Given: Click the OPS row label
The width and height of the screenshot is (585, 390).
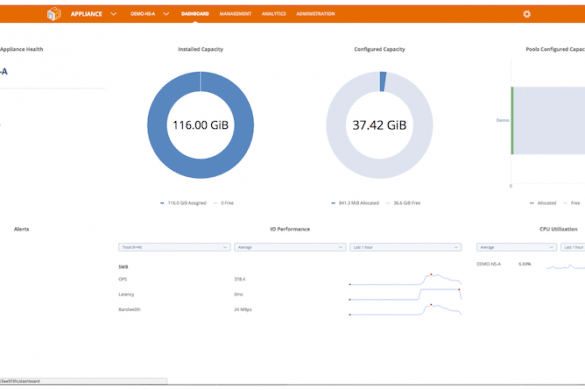Looking at the screenshot, I should coord(123,279).
